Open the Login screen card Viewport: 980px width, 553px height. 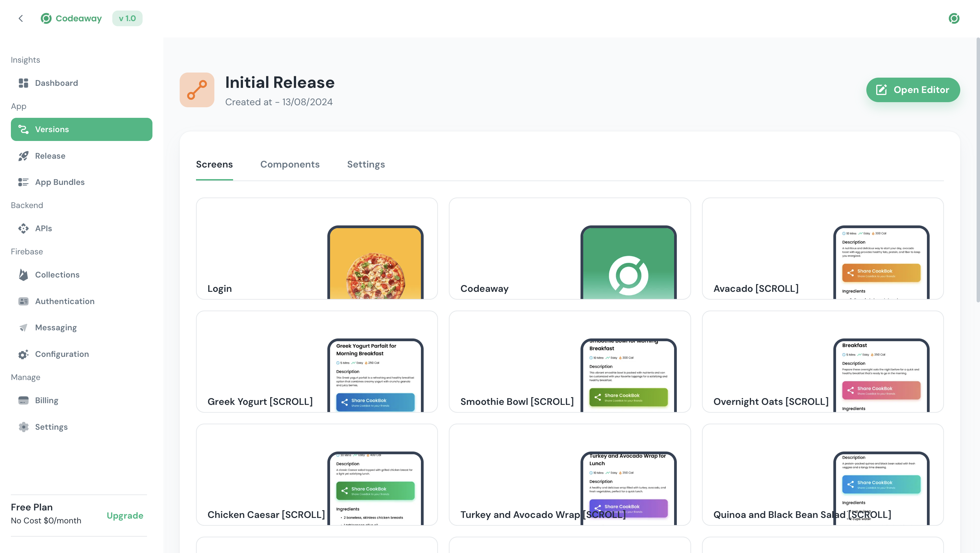(x=316, y=249)
